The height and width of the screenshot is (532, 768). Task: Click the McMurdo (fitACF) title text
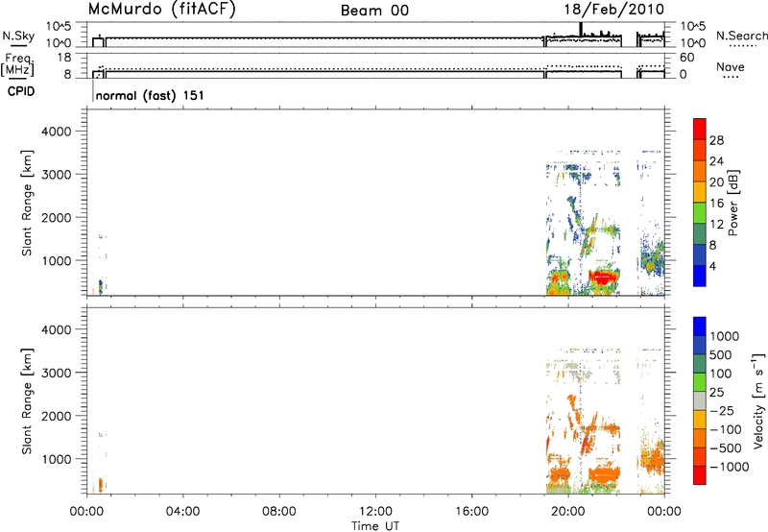click(161, 10)
